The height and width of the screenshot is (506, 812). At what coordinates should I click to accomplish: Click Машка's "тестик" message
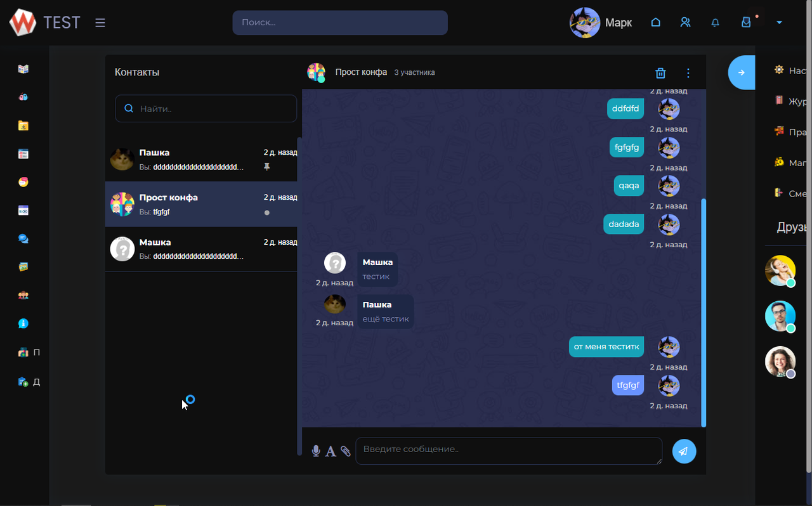click(377, 269)
